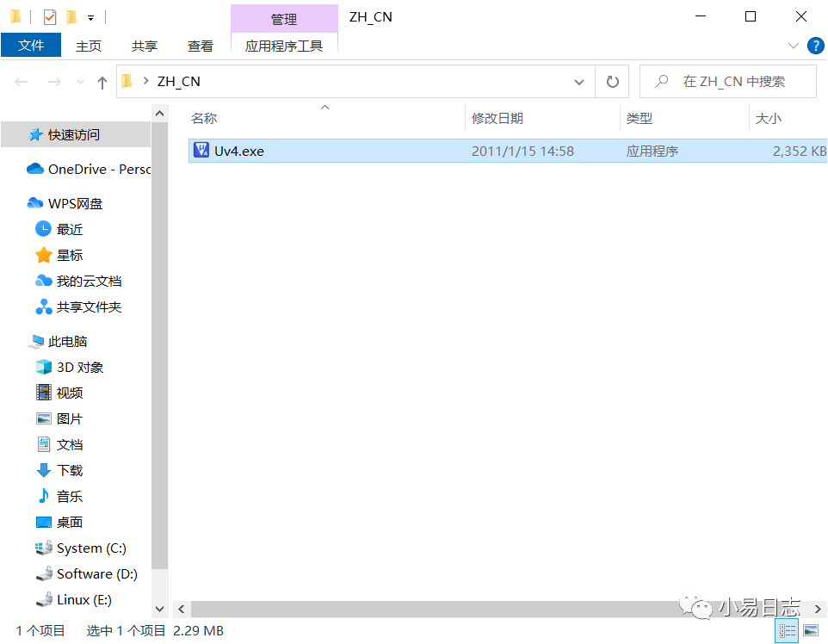The height and width of the screenshot is (644, 828).
Task: Click the search box 在 ZH_CN 中搜索
Action: point(728,81)
